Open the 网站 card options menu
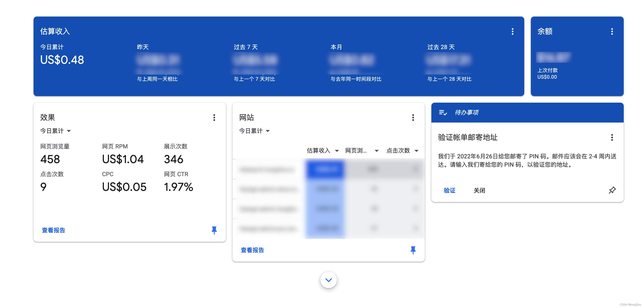Viewport: 644px width, 308px height. (413, 118)
